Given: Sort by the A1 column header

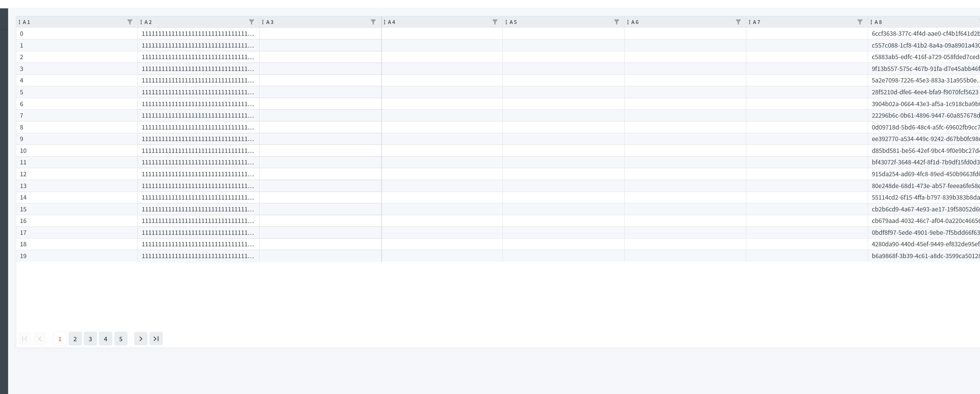Looking at the screenshot, I should [x=27, y=22].
